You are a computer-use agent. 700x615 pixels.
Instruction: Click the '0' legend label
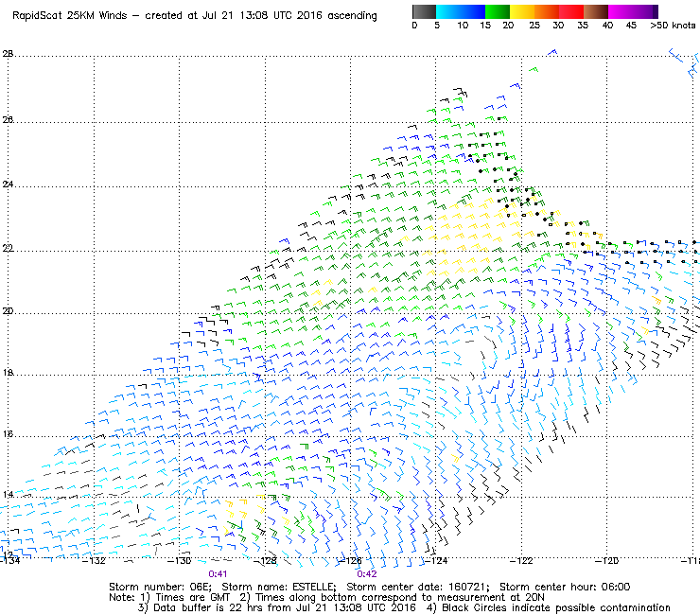tap(414, 26)
